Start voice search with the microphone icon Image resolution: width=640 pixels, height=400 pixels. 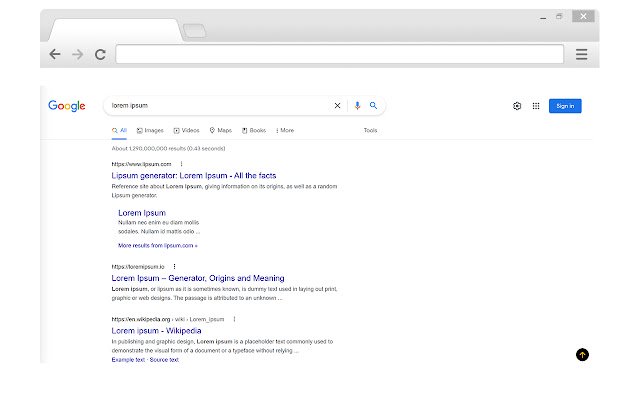point(357,105)
